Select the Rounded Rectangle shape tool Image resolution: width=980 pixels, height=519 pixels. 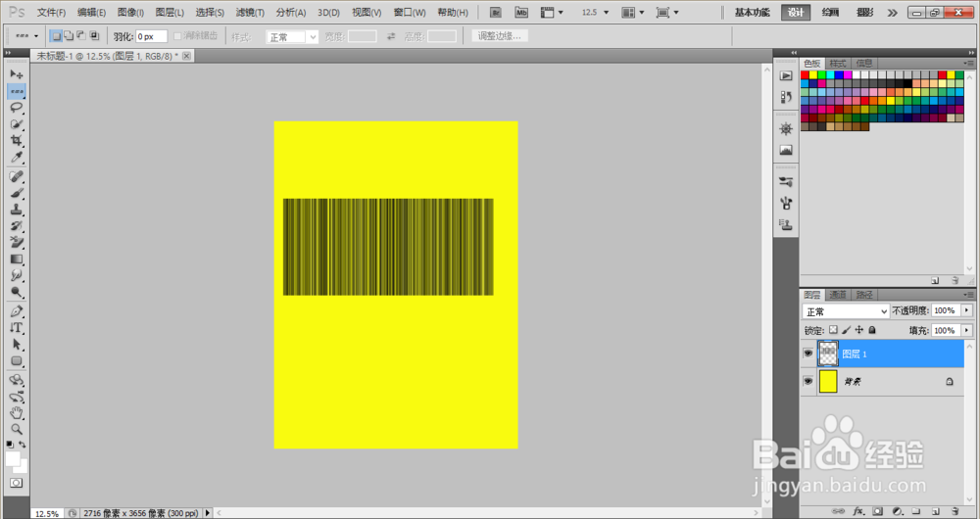(17, 361)
